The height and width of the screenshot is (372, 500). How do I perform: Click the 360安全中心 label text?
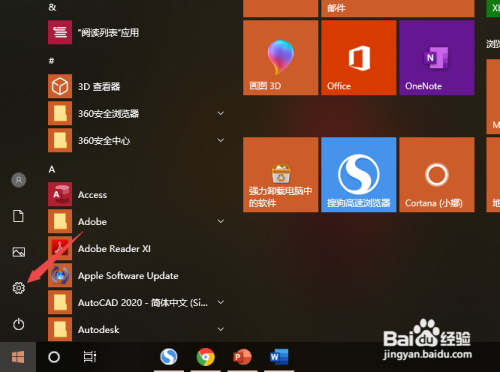(104, 141)
